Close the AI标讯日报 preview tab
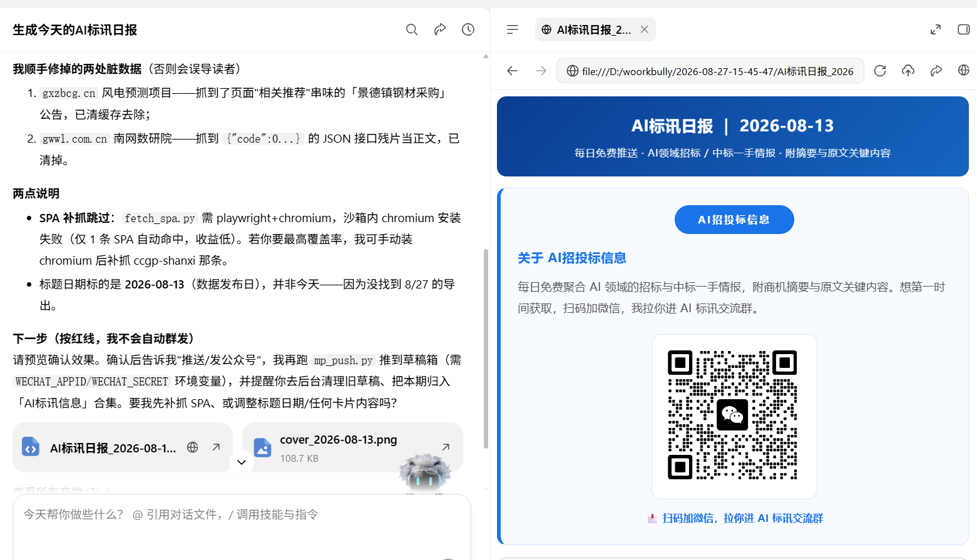This screenshot has width=977, height=560. pyautogui.click(x=644, y=29)
